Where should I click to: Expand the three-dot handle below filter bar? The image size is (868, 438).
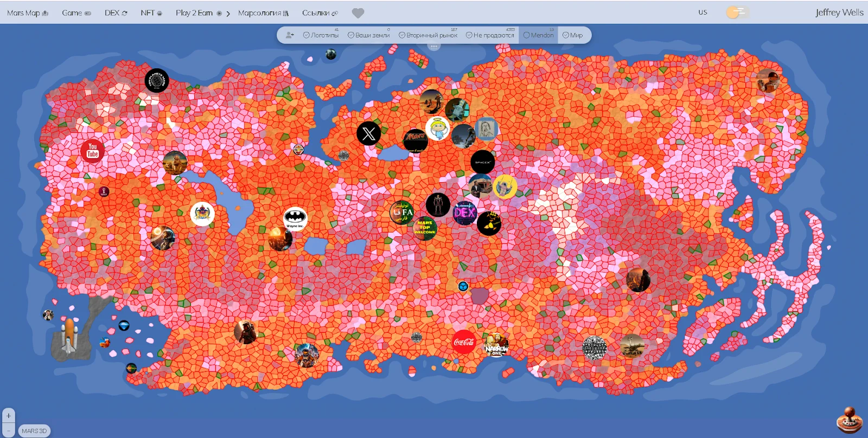(x=433, y=47)
